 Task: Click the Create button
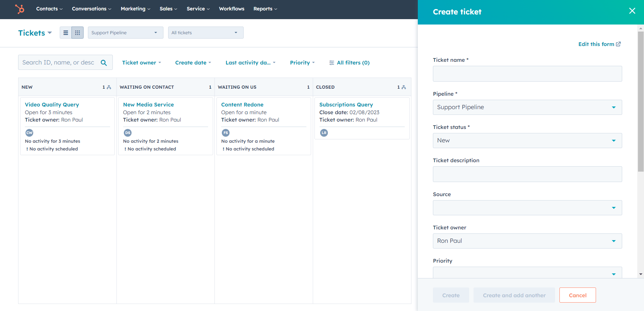451,295
